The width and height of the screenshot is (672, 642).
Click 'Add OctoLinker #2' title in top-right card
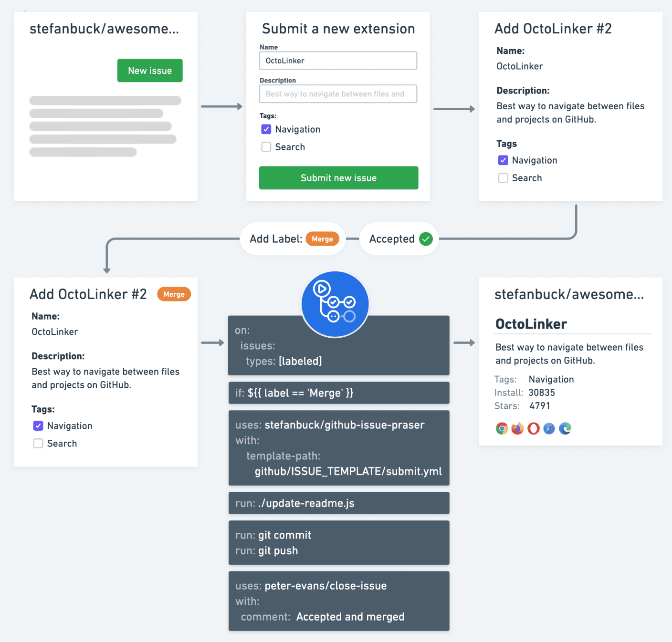point(553,29)
